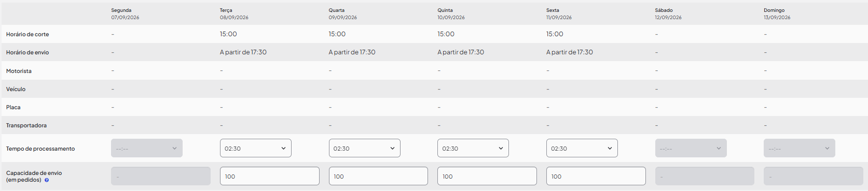Click disabled Sábado capacity field

click(705, 176)
